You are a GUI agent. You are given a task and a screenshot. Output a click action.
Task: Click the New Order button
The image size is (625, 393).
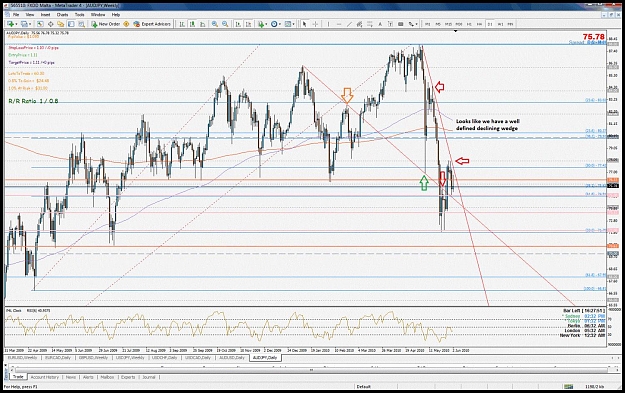pos(106,24)
